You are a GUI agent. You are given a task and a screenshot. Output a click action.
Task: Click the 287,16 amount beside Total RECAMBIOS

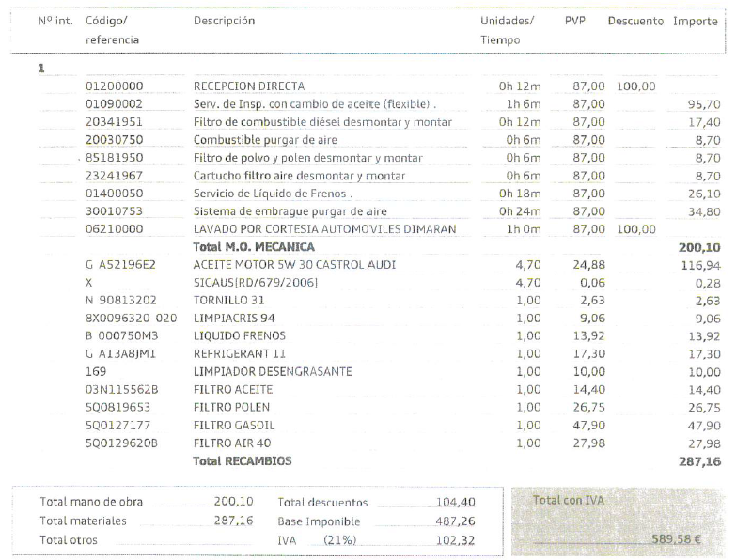(x=698, y=462)
